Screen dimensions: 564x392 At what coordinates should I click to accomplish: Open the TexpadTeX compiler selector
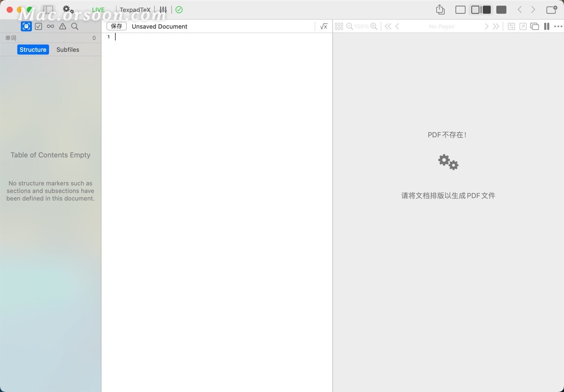tap(134, 10)
